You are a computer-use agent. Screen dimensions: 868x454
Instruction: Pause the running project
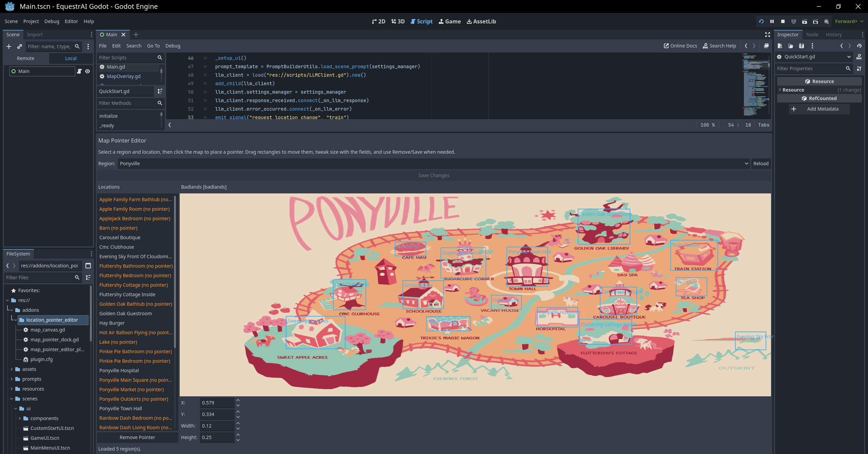[x=772, y=21]
